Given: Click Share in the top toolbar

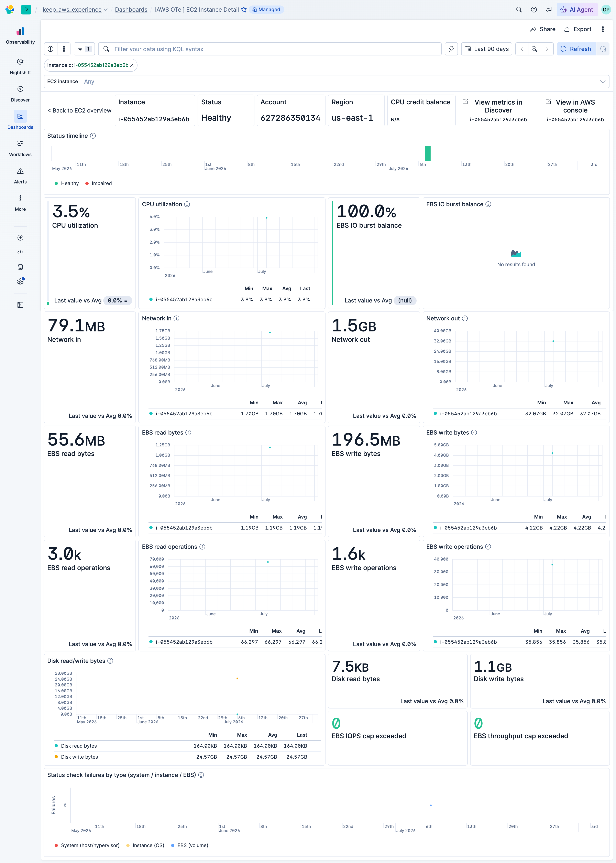Looking at the screenshot, I should click(x=543, y=29).
